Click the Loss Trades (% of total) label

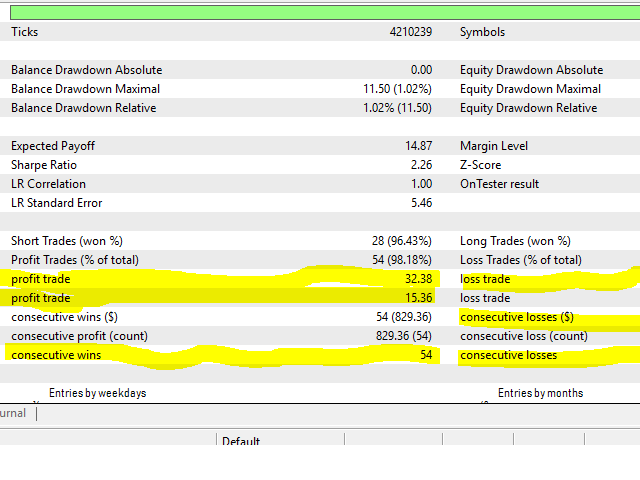click(521, 260)
